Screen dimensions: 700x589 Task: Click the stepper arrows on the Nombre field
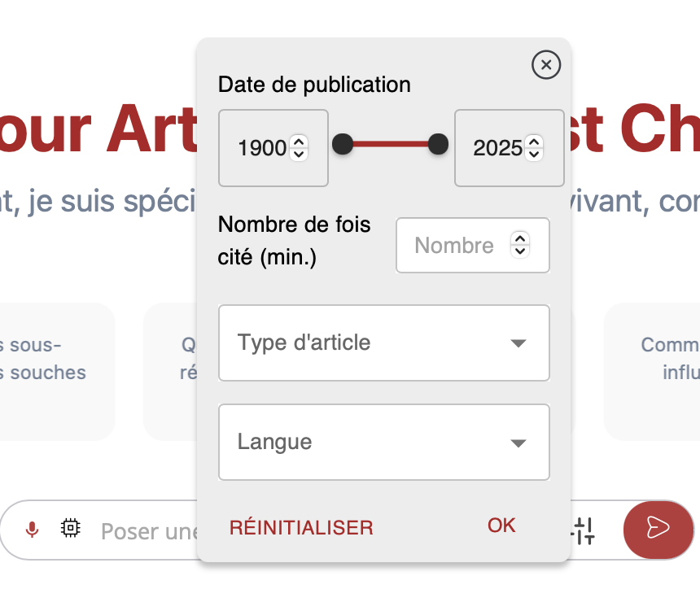pyautogui.click(x=521, y=245)
